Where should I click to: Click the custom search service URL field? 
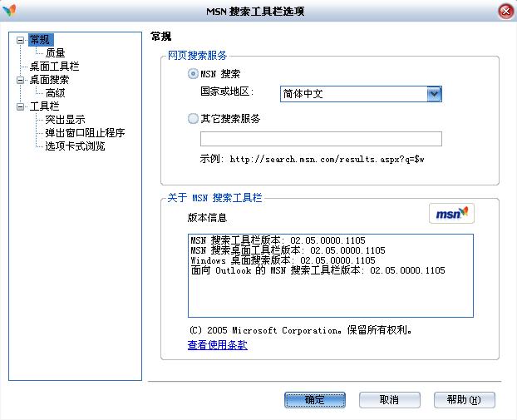(x=321, y=139)
